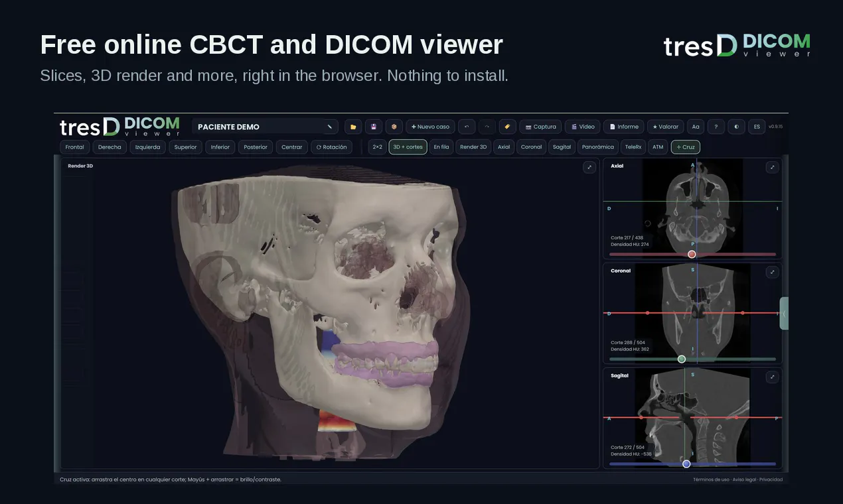Select the Sagital view tab
Image resolution: width=843 pixels, height=504 pixels.
coord(562,147)
